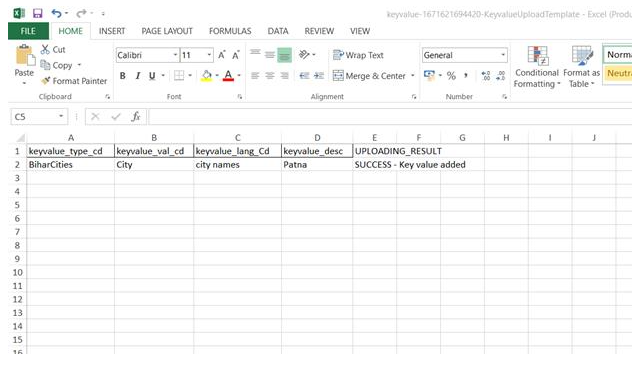Open underline style dropdown arrow

point(163,76)
